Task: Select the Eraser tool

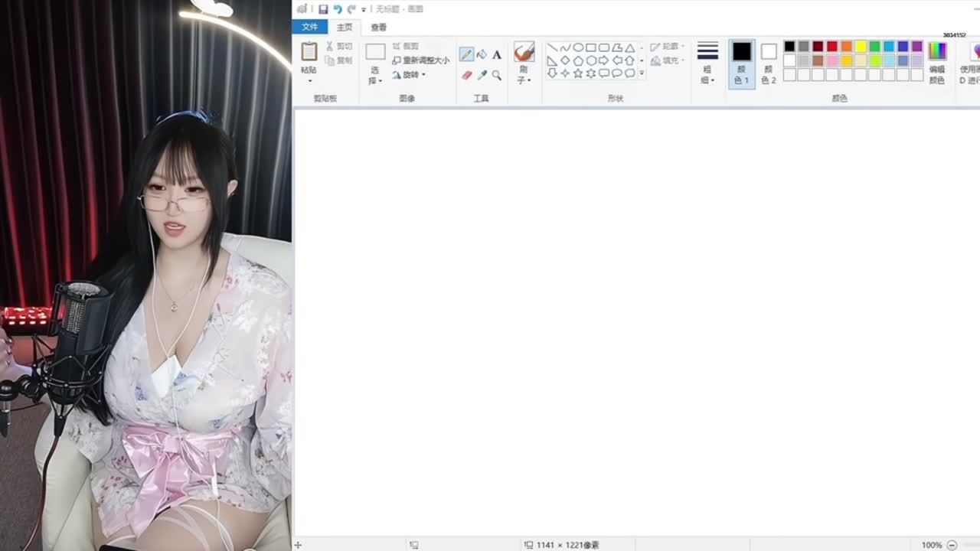Action: pyautogui.click(x=466, y=75)
